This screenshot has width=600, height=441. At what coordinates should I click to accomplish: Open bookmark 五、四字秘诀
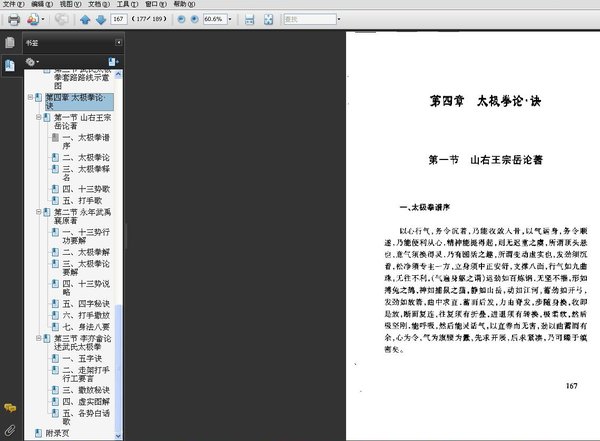86,304
